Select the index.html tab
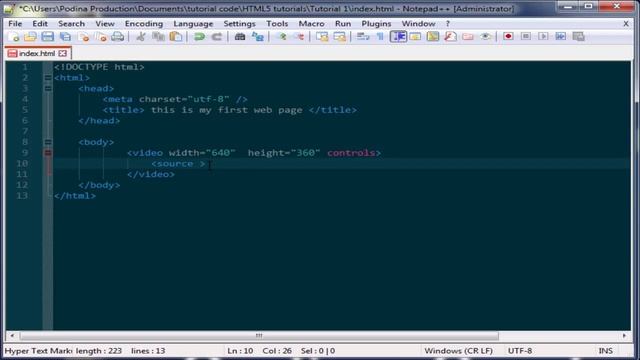The width and height of the screenshot is (640, 360). coord(37,53)
